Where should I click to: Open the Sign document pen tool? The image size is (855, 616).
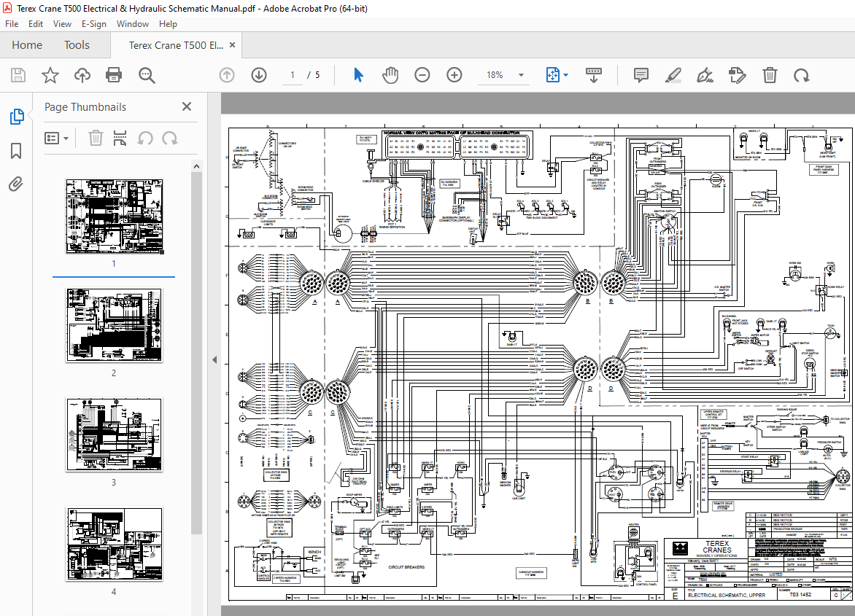(x=705, y=75)
